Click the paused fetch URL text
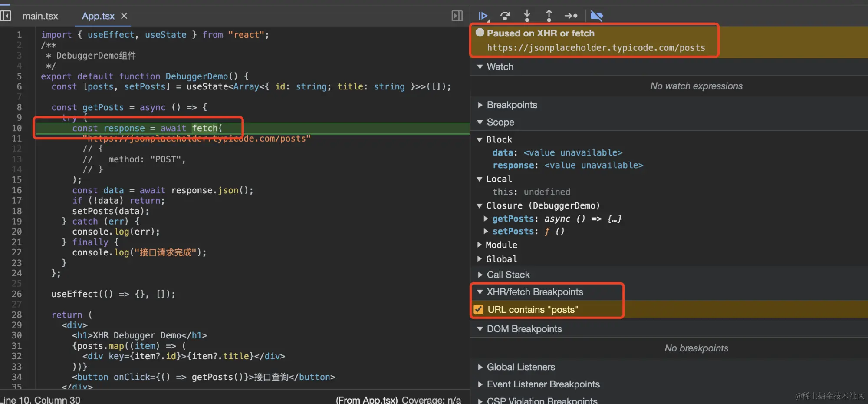Image resolution: width=868 pixels, height=404 pixels. [596, 48]
